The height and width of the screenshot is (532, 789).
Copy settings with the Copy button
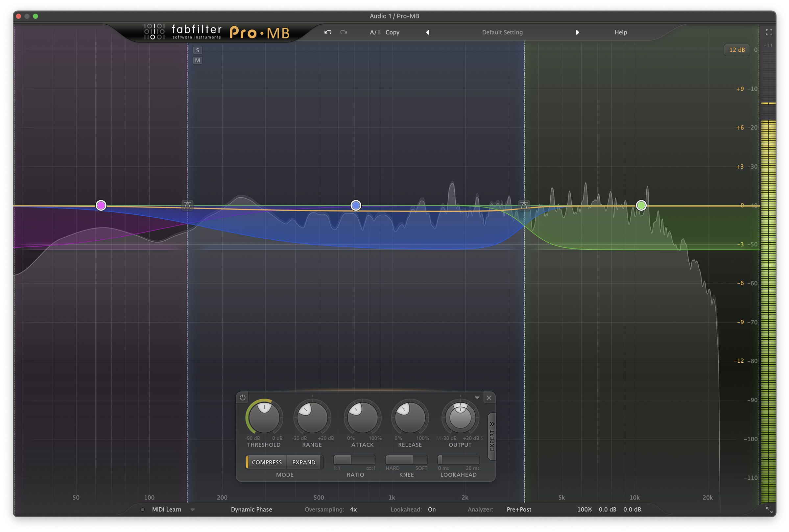(393, 32)
